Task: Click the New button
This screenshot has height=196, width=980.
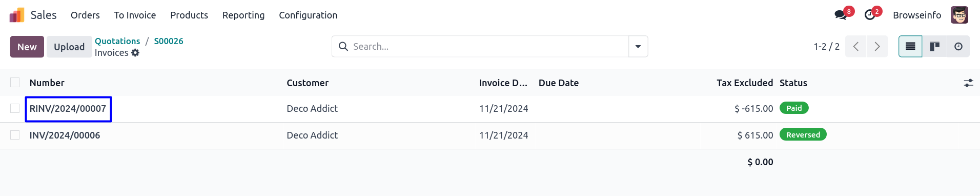Action: tap(27, 47)
